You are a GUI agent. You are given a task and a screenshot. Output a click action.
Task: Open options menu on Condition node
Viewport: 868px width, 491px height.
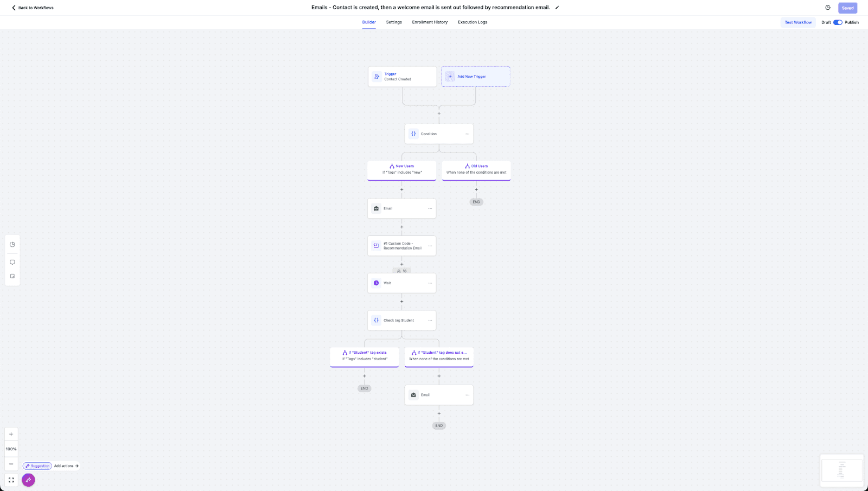pyautogui.click(x=467, y=134)
